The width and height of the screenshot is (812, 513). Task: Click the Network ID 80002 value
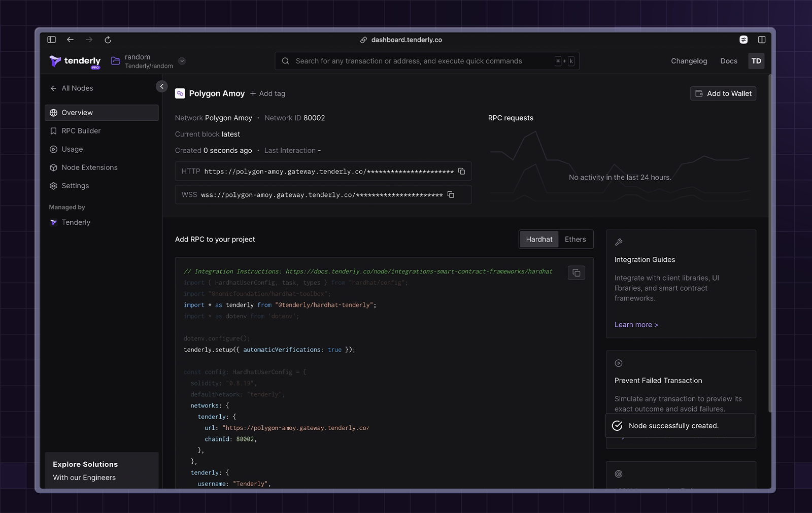[x=314, y=118]
